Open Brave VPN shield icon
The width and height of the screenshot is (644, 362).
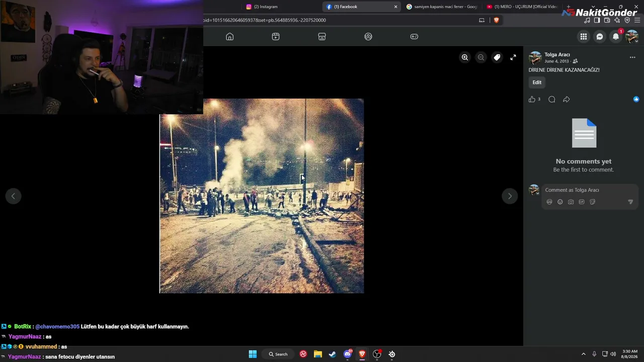[x=627, y=20]
